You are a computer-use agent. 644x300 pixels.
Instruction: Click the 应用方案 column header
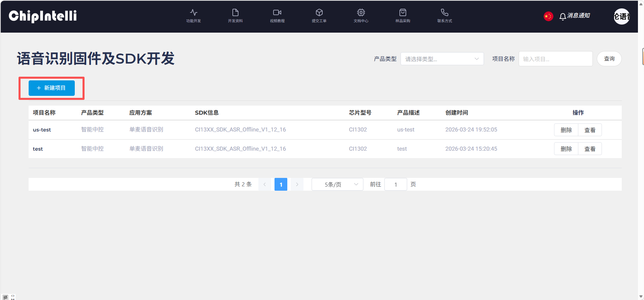[140, 113]
